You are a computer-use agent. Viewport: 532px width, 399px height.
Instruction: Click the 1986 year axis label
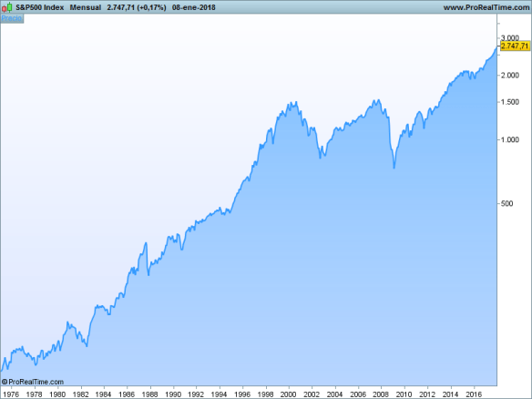coord(127,394)
